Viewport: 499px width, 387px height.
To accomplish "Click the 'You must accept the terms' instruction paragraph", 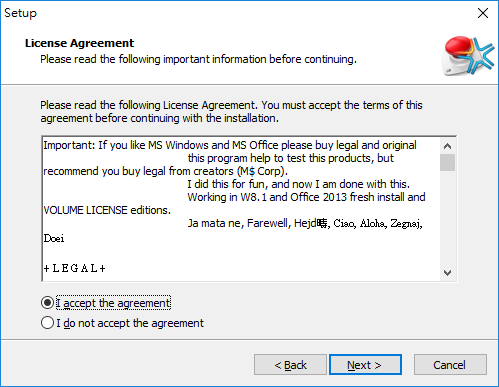I will click(x=231, y=111).
